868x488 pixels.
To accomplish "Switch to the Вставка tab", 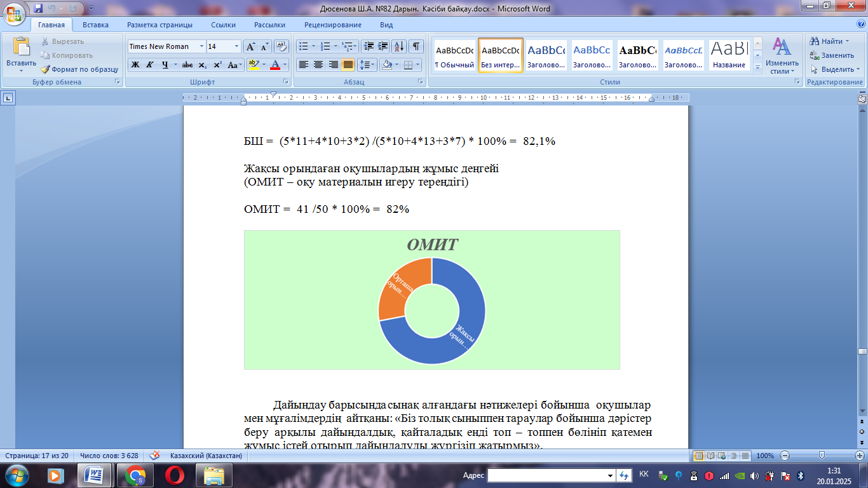I will [x=95, y=25].
